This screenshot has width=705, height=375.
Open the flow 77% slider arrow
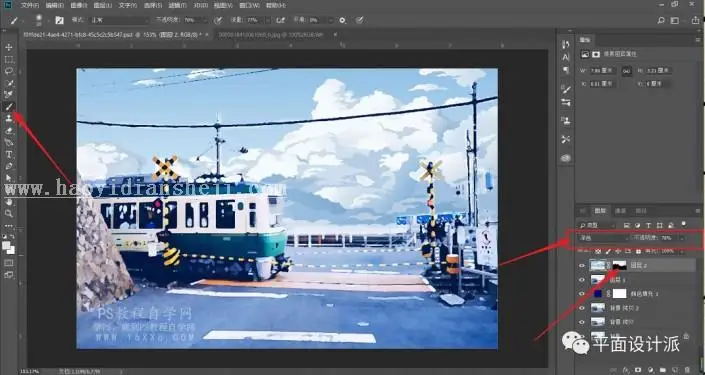pos(268,20)
